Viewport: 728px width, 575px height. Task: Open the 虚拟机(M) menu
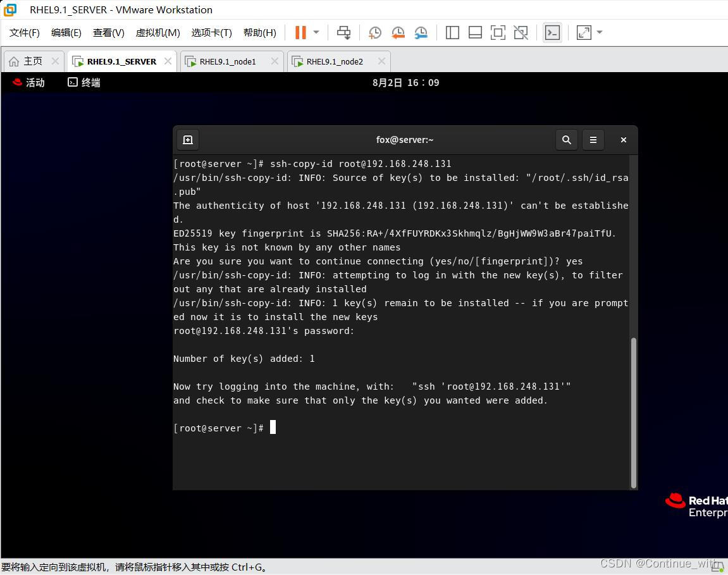coord(158,32)
